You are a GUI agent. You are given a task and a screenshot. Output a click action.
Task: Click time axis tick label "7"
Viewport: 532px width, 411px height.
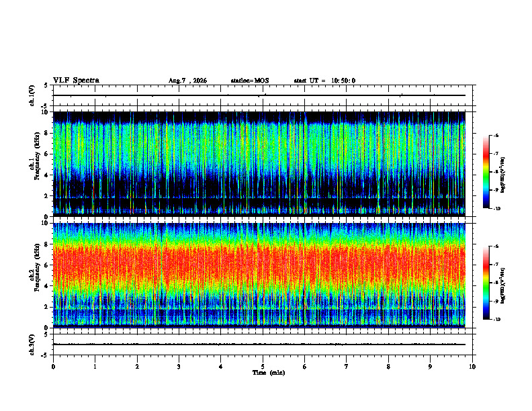click(347, 367)
